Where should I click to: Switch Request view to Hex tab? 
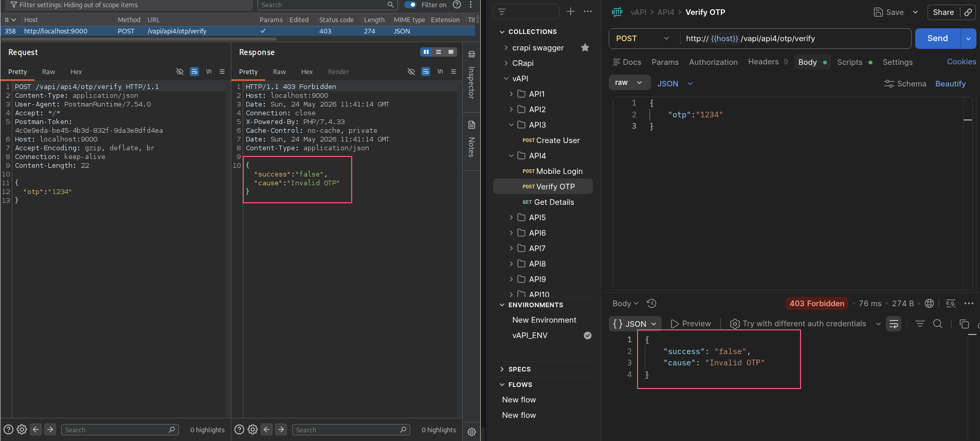tap(76, 72)
